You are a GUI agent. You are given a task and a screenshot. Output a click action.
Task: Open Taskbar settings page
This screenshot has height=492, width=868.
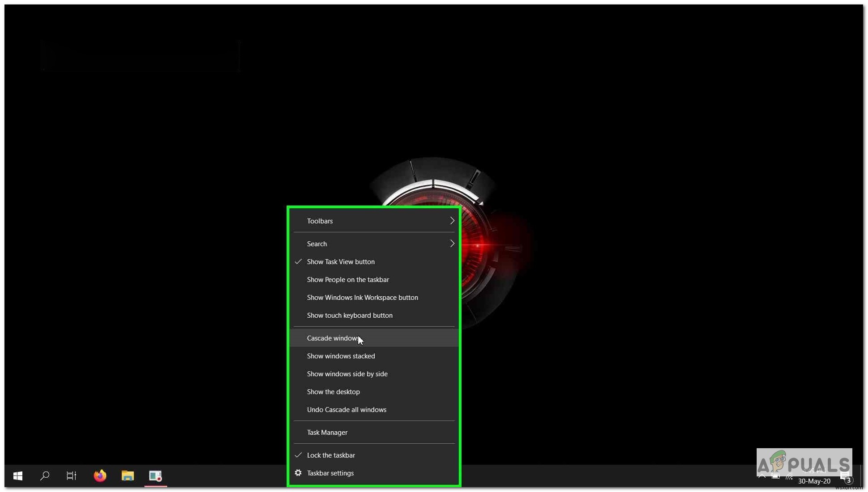click(330, 473)
